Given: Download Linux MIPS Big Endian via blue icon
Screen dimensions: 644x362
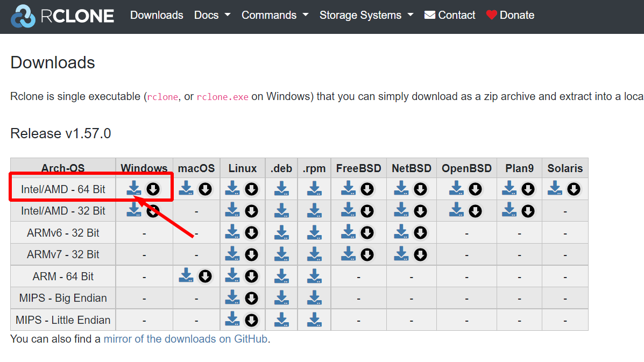Looking at the screenshot, I should (232, 297).
